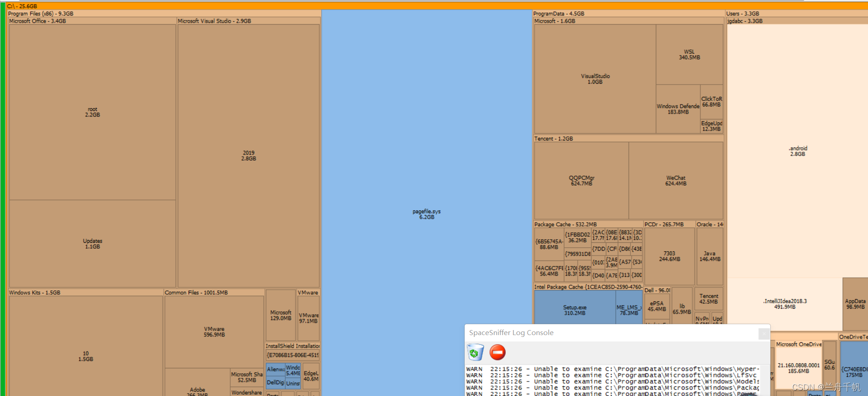Click the C:\ - 25.6GB header bar
868x396 pixels.
[436, 6]
